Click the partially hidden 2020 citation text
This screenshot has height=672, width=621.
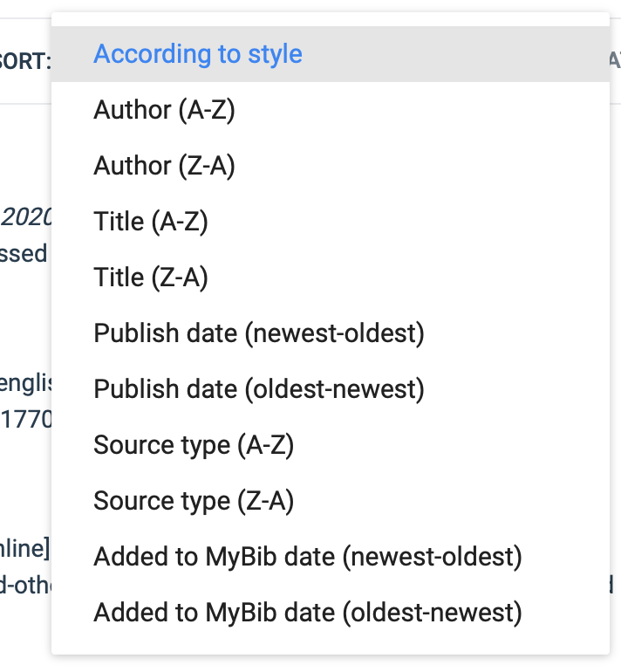point(26,217)
